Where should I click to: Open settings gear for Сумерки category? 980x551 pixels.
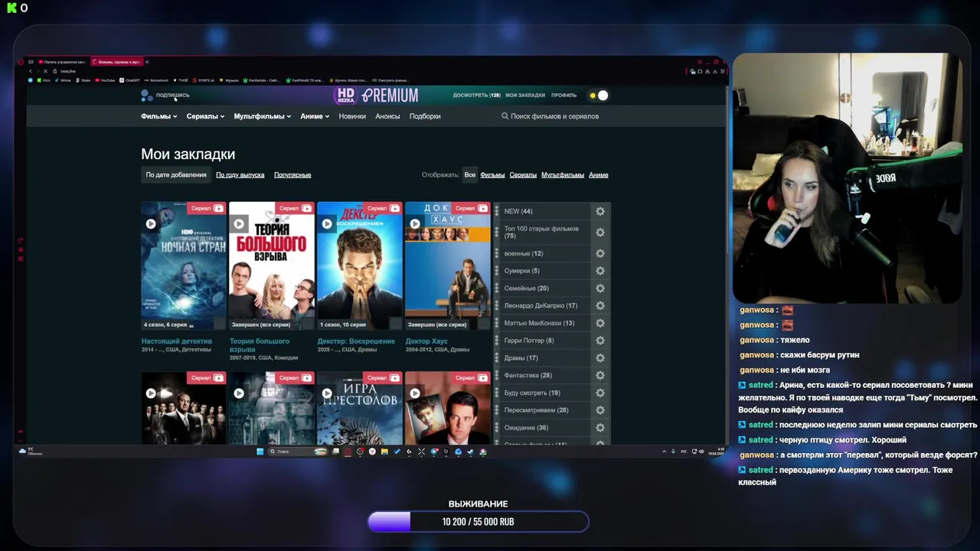click(x=600, y=271)
